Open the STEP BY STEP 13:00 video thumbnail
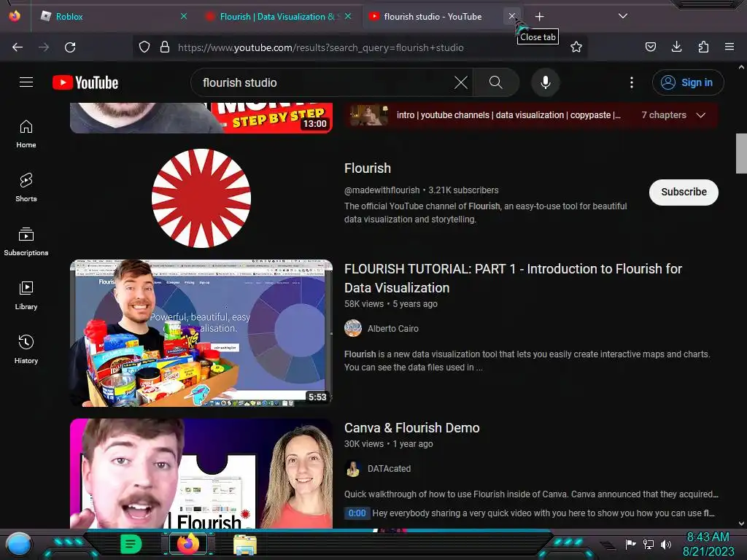747x560 pixels. coord(201,117)
